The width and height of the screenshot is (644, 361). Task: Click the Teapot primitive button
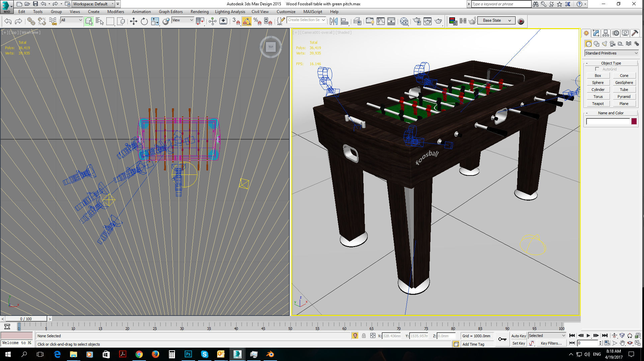pyautogui.click(x=598, y=104)
